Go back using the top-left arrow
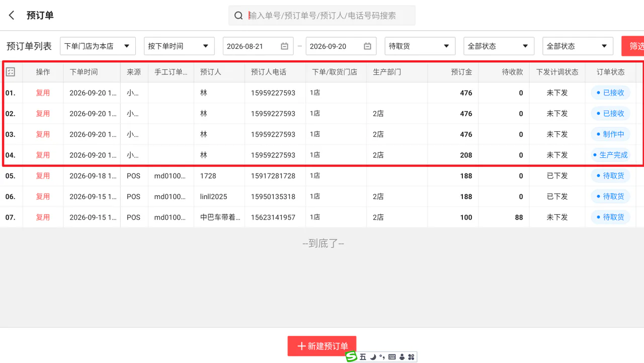Viewport: 644px width, 363px height. point(12,16)
